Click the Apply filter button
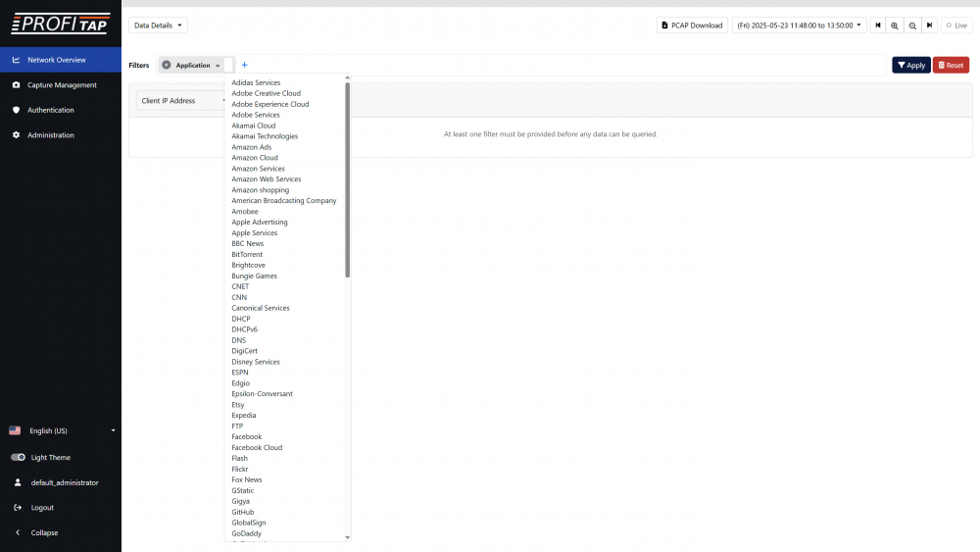 [910, 65]
